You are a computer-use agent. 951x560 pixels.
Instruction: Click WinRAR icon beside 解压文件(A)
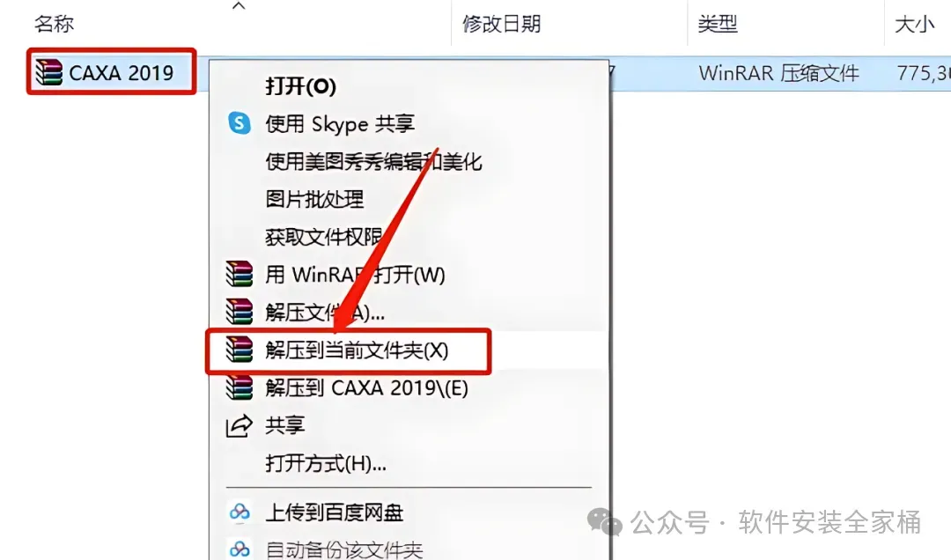pos(239,312)
